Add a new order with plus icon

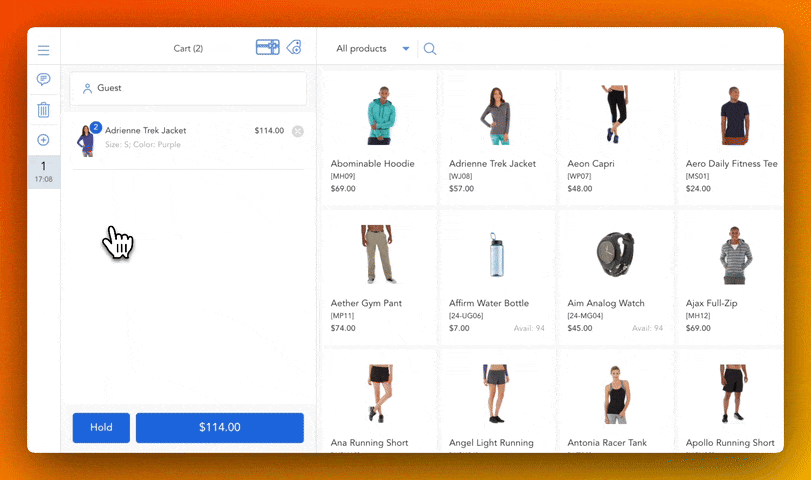tap(44, 140)
